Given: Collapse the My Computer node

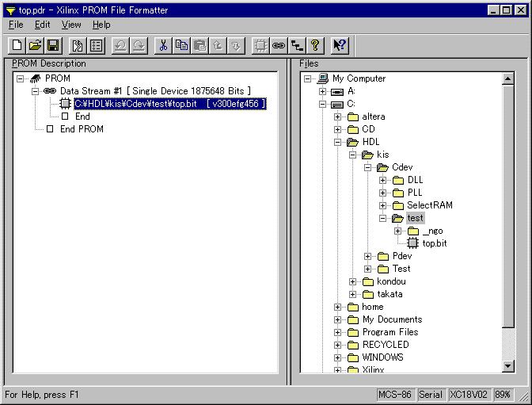Looking at the screenshot, I should tap(308, 78).
